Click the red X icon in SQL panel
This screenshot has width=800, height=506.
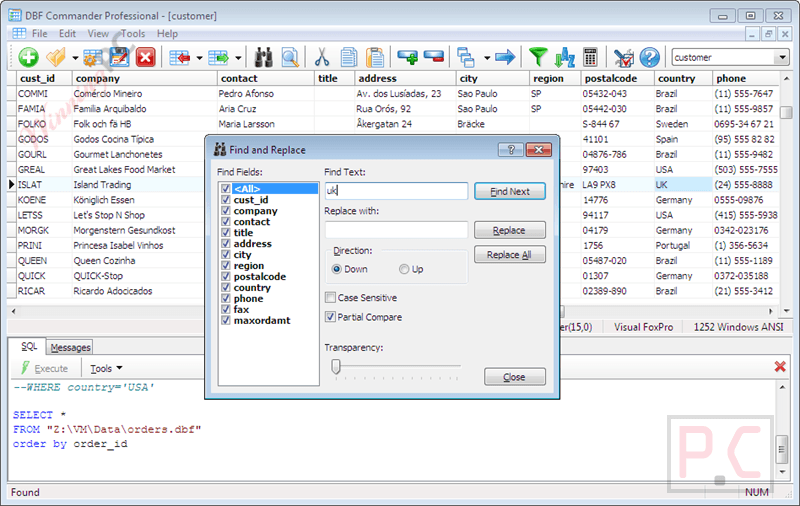780,366
